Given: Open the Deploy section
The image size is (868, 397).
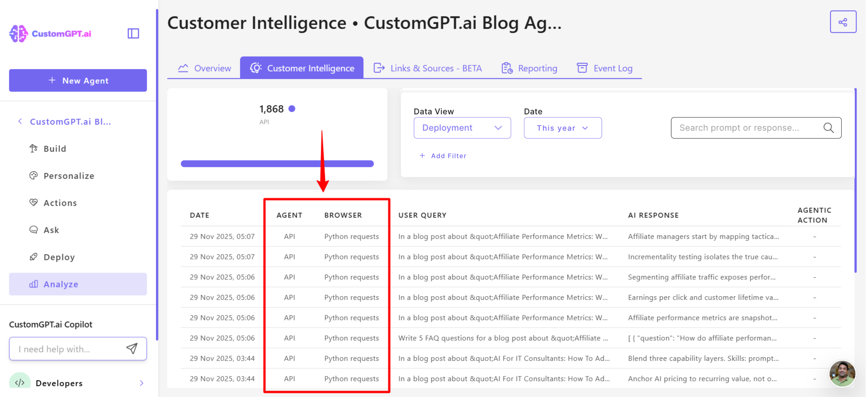Looking at the screenshot, I should click(x=59, y=257).
